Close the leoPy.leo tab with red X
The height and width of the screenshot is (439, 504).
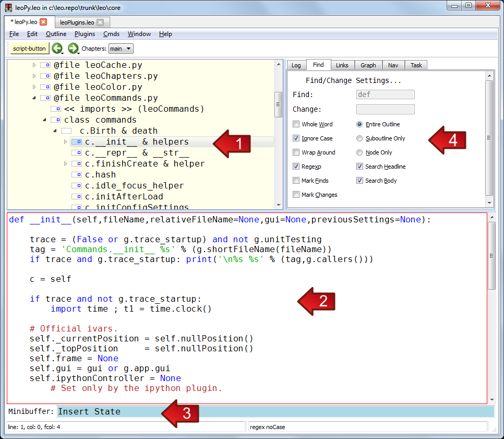coord(43,22)
